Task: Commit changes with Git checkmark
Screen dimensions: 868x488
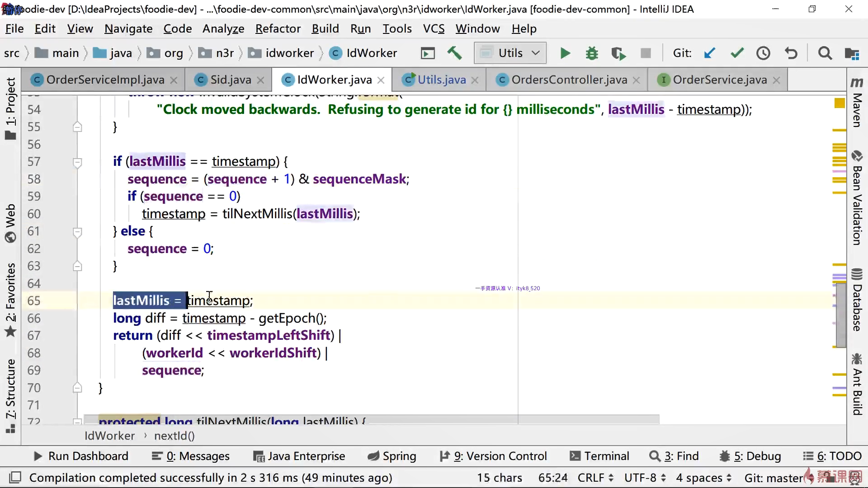Action: tap(737, 53)
